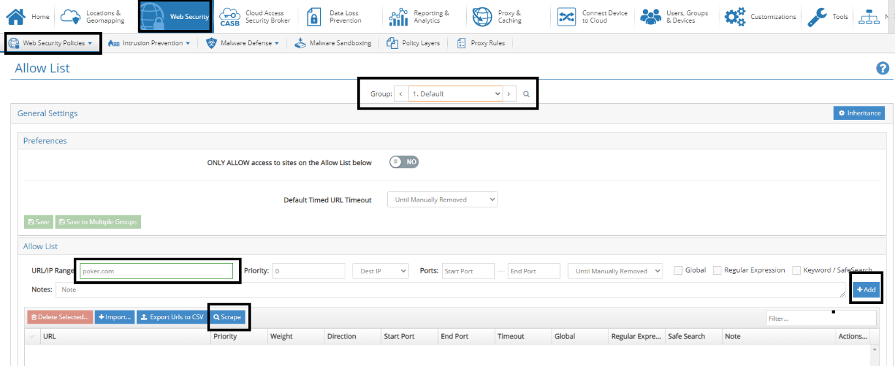The height and width of the screenshot is (366, 896).
Task: Open the Customizations gears icon
Action: (735, 17)
